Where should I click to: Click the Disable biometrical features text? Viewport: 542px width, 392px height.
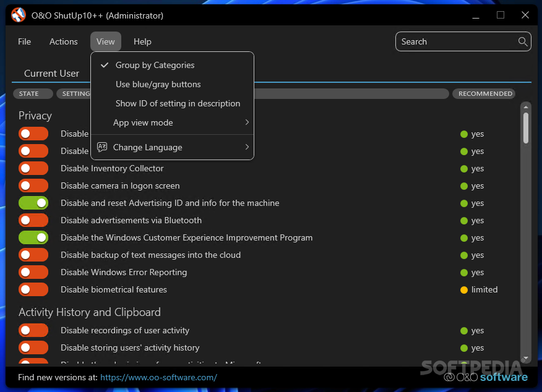pos(114,289)
